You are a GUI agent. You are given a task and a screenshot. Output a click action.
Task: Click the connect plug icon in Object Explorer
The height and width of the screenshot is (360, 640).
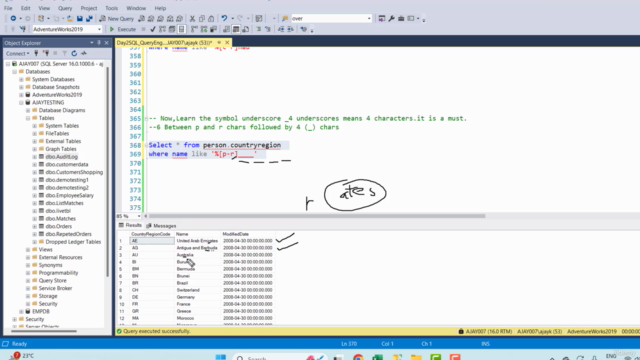pyautogui.click(x=36, y=53)
